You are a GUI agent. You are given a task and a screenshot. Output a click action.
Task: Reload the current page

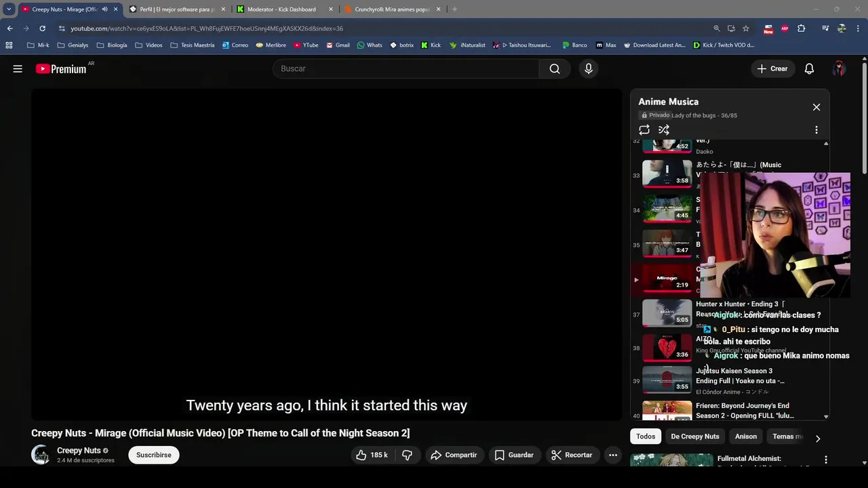42,28
